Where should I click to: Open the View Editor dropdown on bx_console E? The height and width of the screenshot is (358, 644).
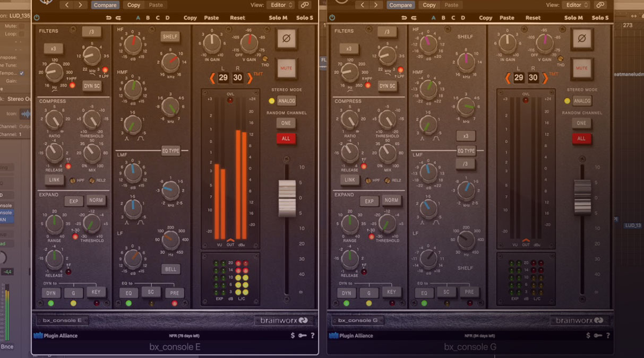(280, 5)
